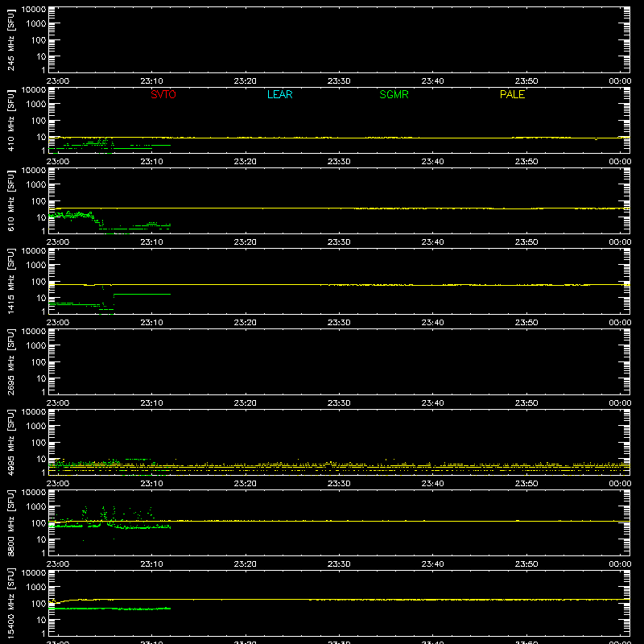Image resolution: width=644 pixels, height=644 pixels.
Task: Select the "2695 MHz [SFU]" y-axis title
Action: [x=10, y=361]
